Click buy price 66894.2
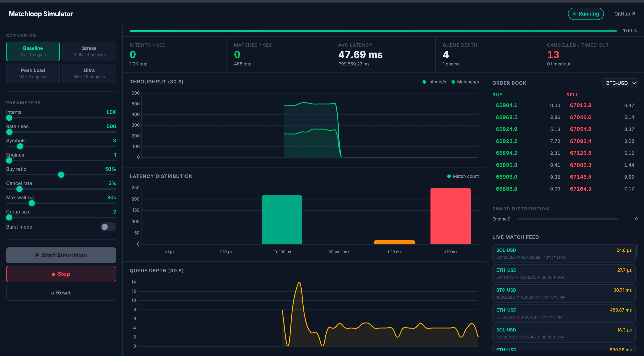The image size is (644, 356). pyautogui.click(x=506, y=153)
